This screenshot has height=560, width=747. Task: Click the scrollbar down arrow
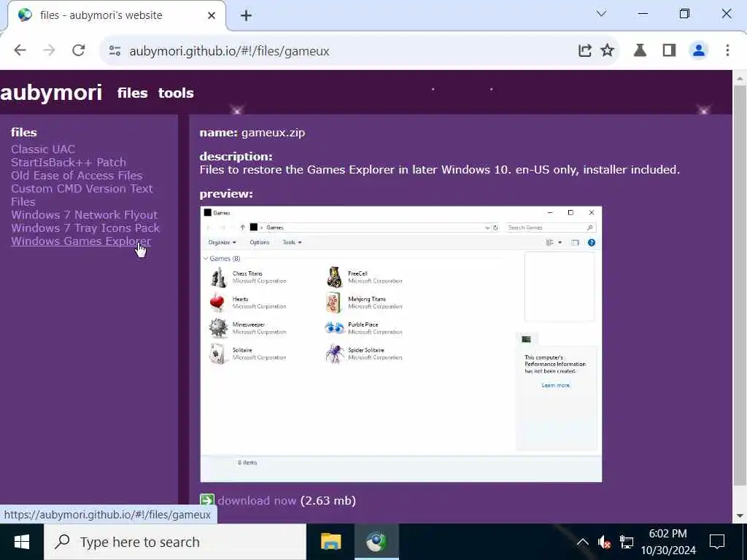740,516
